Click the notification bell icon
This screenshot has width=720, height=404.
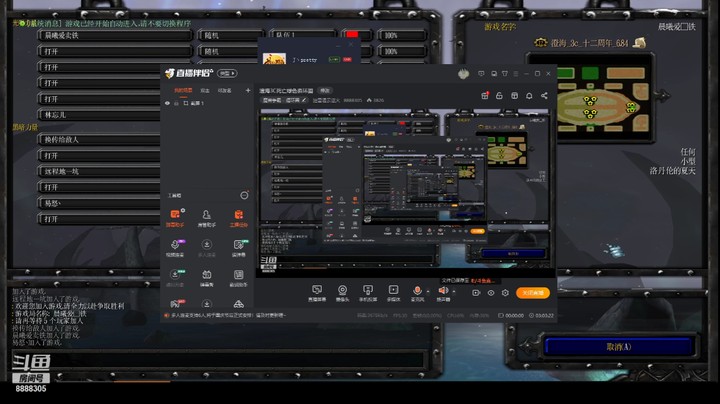[x=529, y=95]
